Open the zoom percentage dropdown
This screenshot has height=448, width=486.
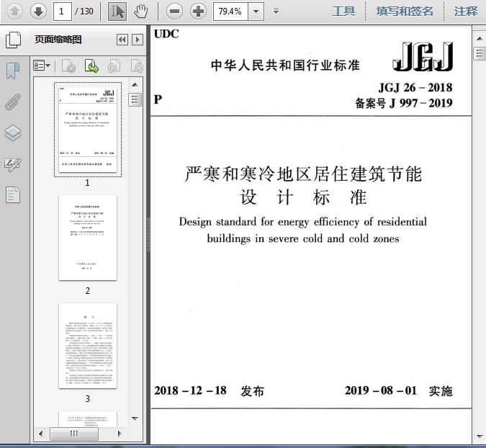[256, 12]
